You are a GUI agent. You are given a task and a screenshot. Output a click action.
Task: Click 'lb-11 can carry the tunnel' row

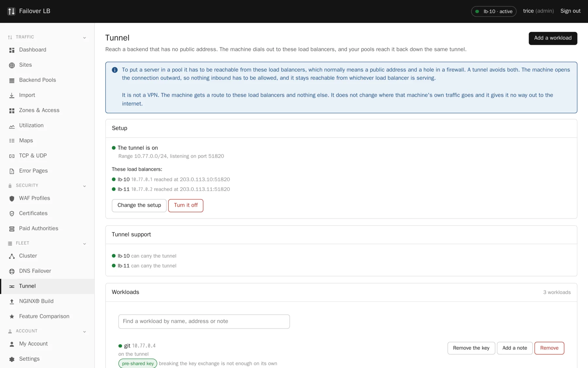(x=144, y=266)
